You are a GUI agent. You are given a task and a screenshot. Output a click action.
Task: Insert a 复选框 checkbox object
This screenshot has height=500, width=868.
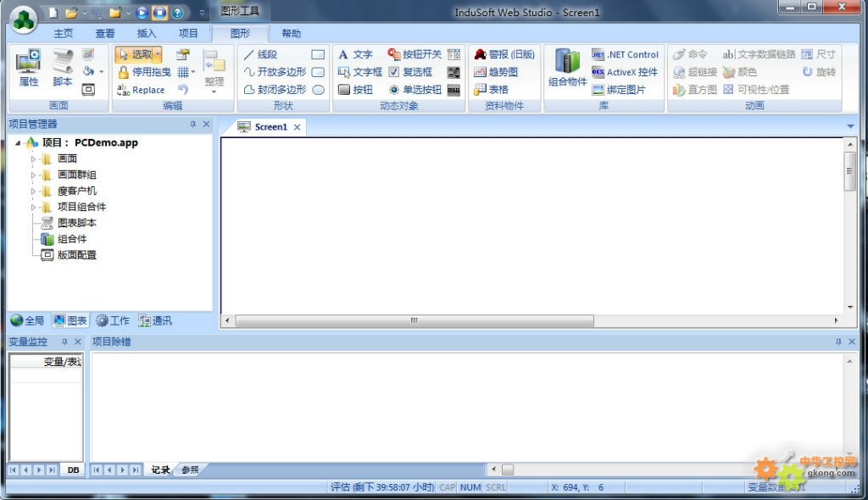point(410,72)
